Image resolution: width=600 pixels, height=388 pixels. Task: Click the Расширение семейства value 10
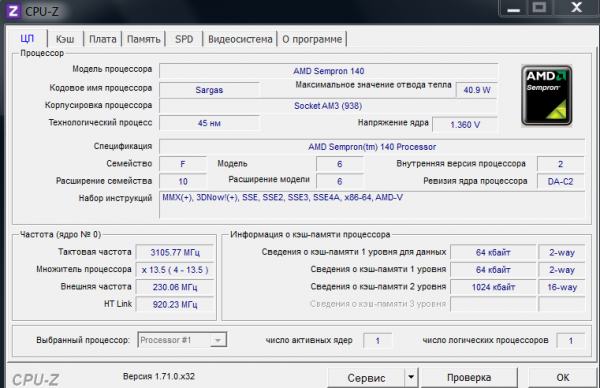[x=183, y=181]
